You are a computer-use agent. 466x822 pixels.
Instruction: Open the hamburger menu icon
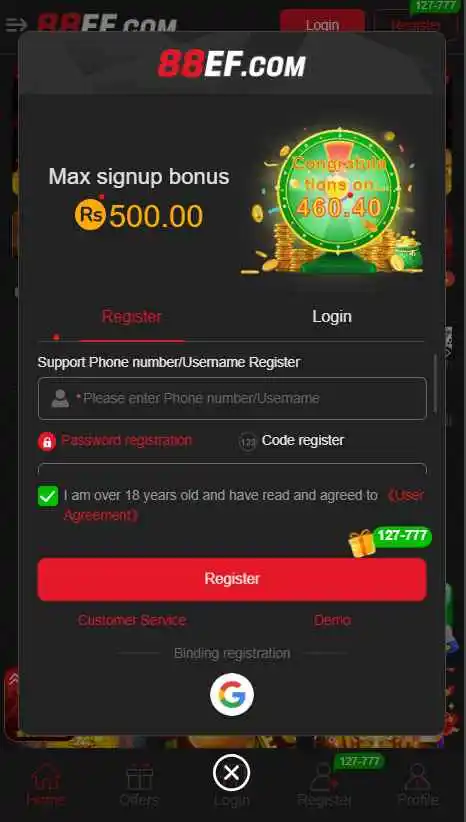(16, 25)
